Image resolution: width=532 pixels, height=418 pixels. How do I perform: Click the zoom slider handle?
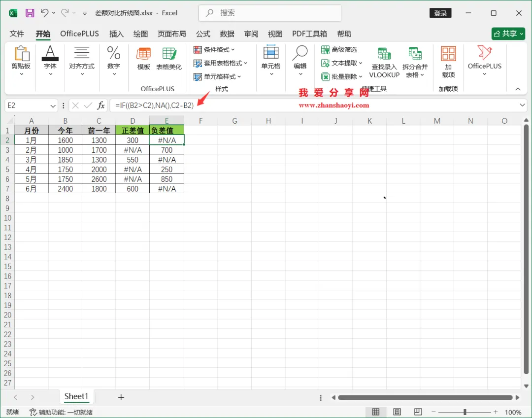pos(465,412)
